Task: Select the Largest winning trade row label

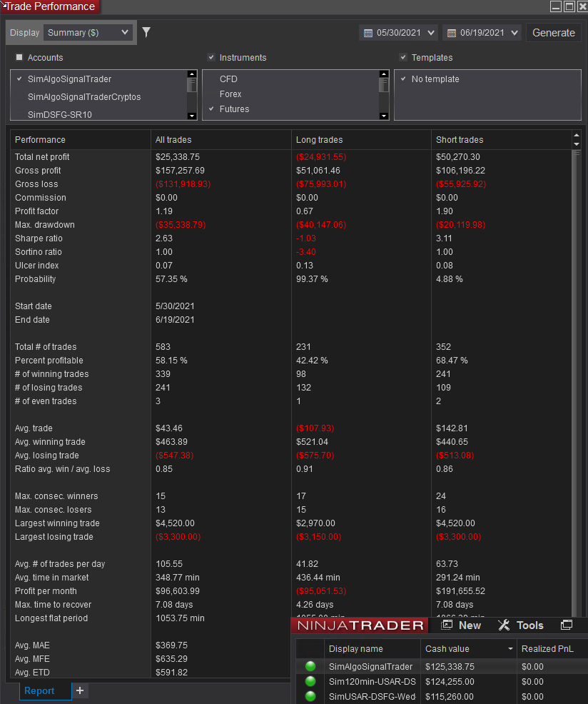Action: click(57, 523)
